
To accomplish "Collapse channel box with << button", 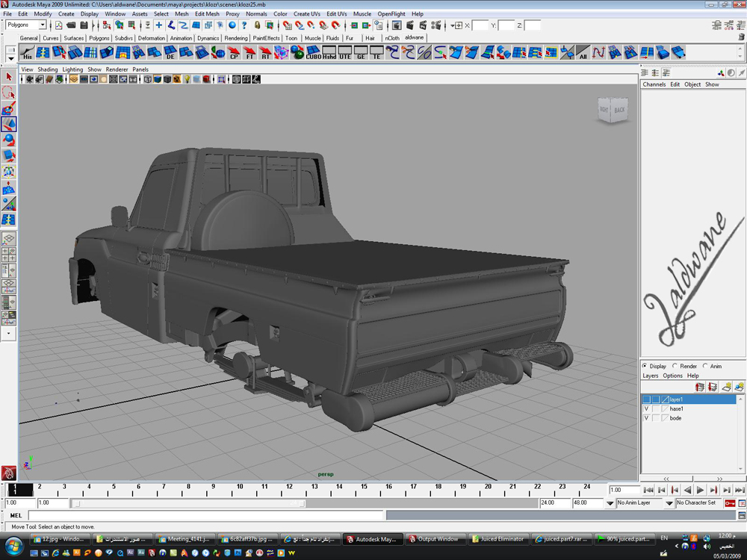I will point(666,479).
